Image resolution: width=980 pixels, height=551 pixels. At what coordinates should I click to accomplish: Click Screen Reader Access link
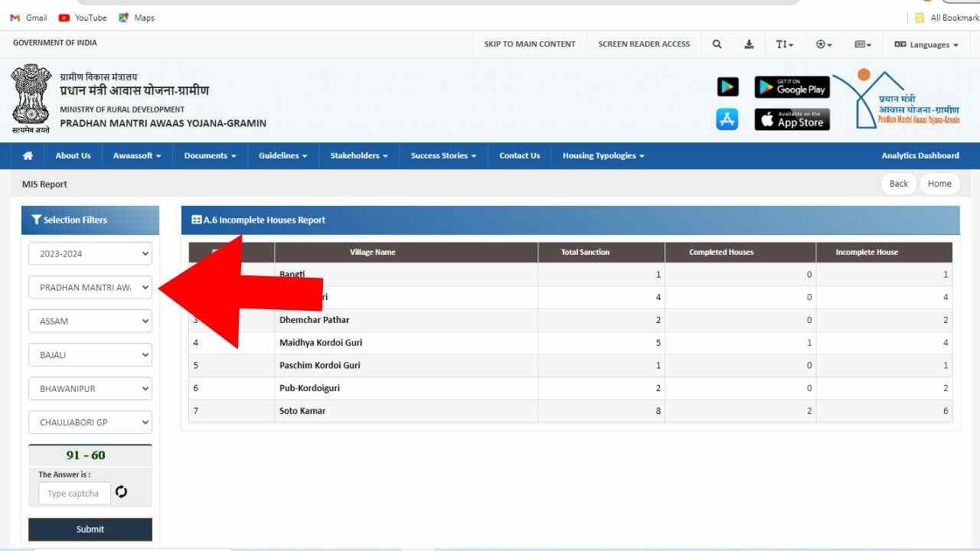[644, 44]
